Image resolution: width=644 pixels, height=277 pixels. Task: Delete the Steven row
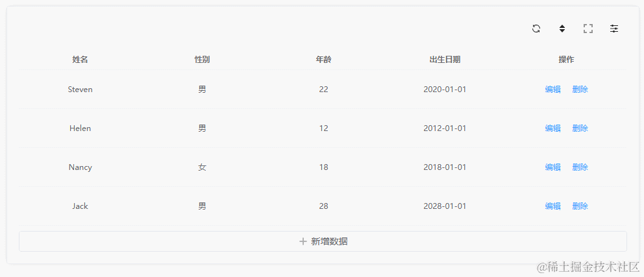pyautogui.click(x=580, y=90)
